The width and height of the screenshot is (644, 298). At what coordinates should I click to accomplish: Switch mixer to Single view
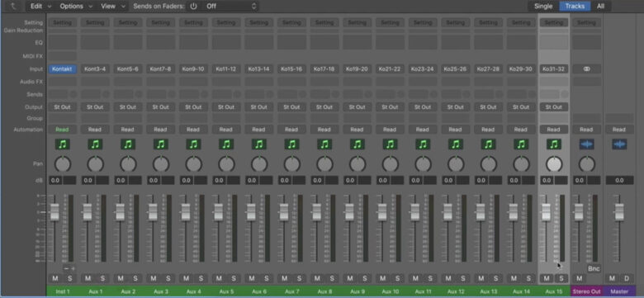[543, 6]
